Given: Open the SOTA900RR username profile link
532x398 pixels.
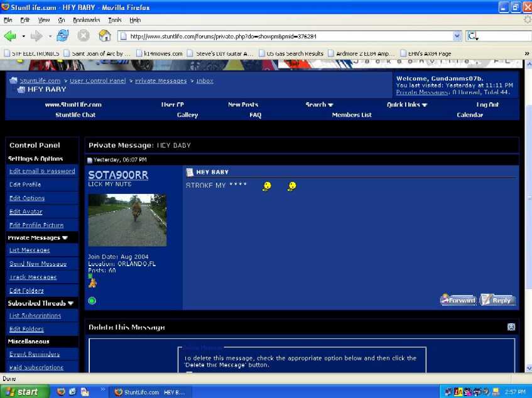Looking at the screenshot, I should click(x=118, y=175).
